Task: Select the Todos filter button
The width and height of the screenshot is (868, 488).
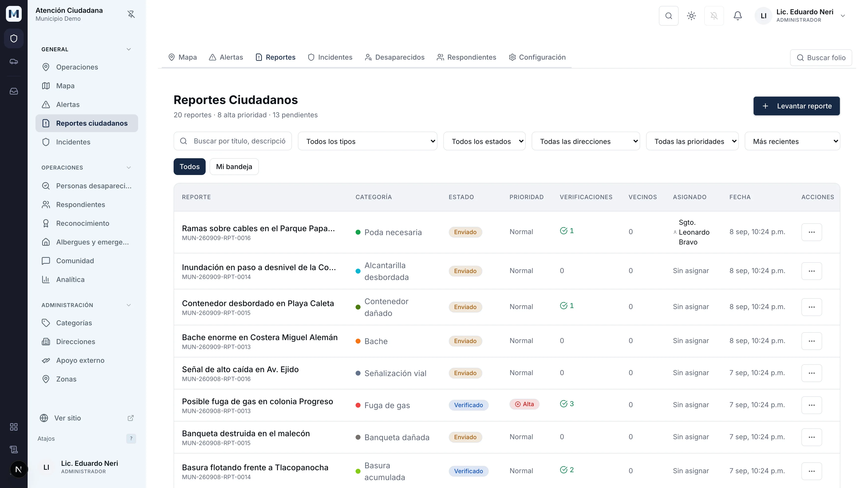Action: [x=190, y=167]
